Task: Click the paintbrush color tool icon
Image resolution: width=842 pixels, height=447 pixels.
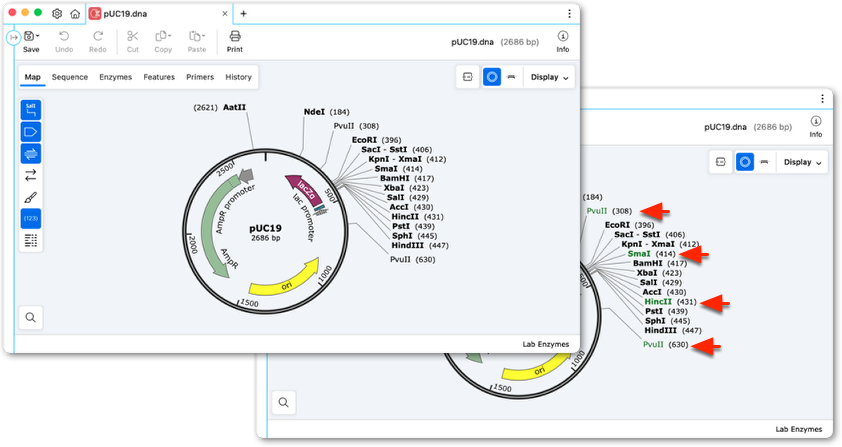Action: coord(31,197)
